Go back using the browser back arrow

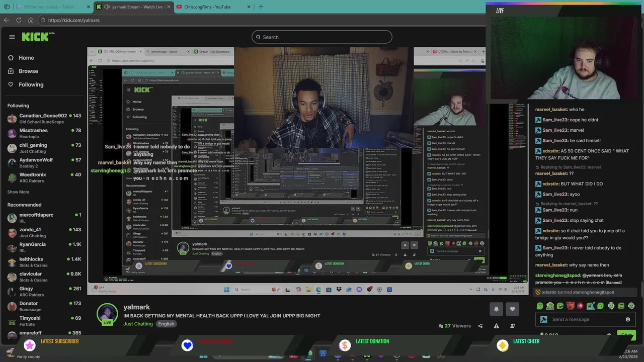[7, 20]
